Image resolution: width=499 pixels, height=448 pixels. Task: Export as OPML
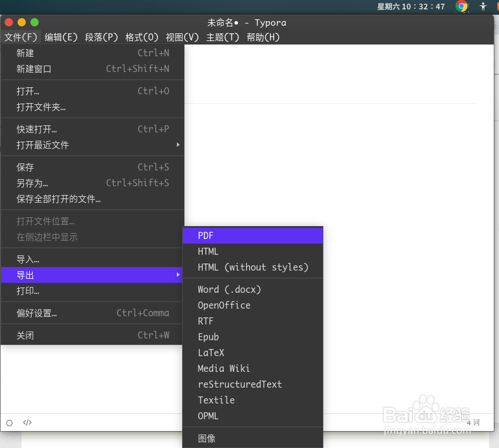252,416
